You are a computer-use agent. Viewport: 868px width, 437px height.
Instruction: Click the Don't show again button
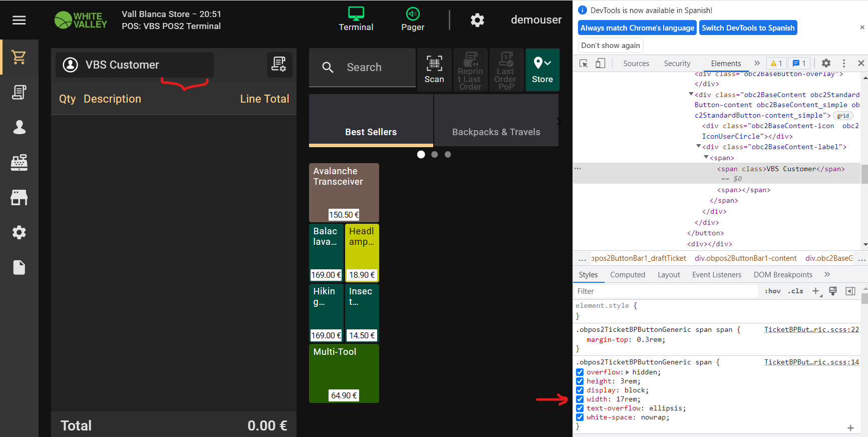click(610, 45)
